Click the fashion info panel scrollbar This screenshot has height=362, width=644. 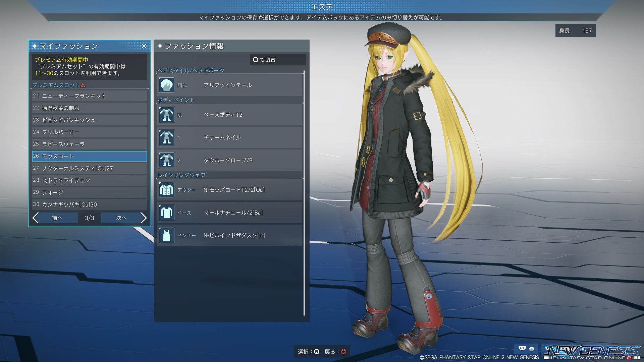(304, 193)
